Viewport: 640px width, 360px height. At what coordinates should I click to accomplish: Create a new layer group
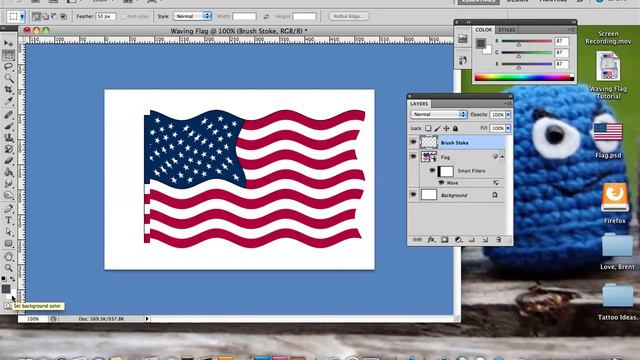472,240
